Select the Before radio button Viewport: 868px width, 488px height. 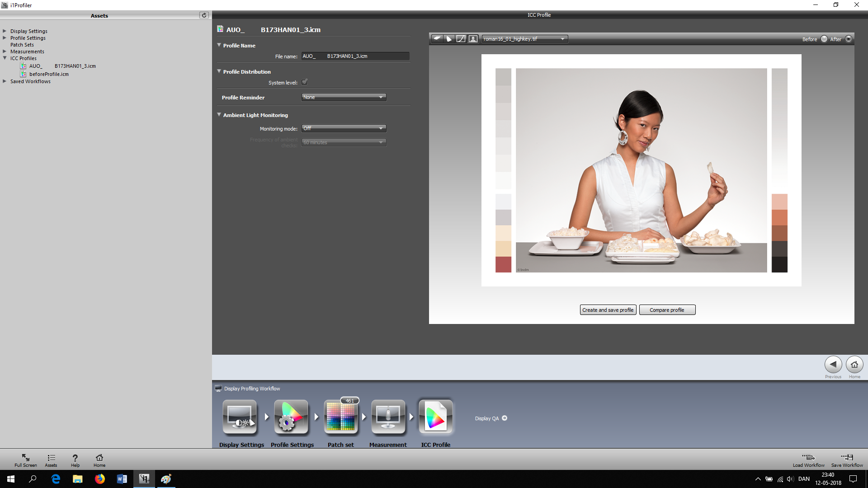(824, 39)
